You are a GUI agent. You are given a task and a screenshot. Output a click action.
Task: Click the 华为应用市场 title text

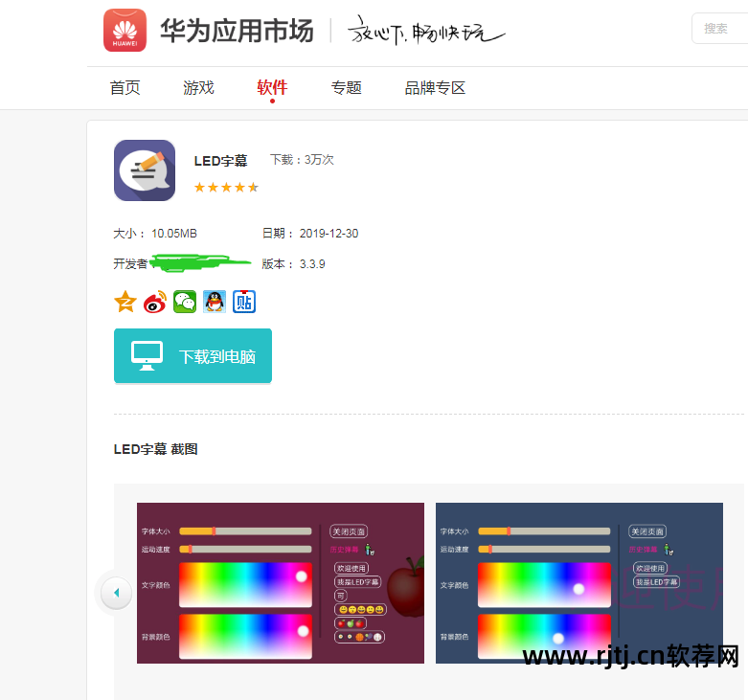[238, 31]
